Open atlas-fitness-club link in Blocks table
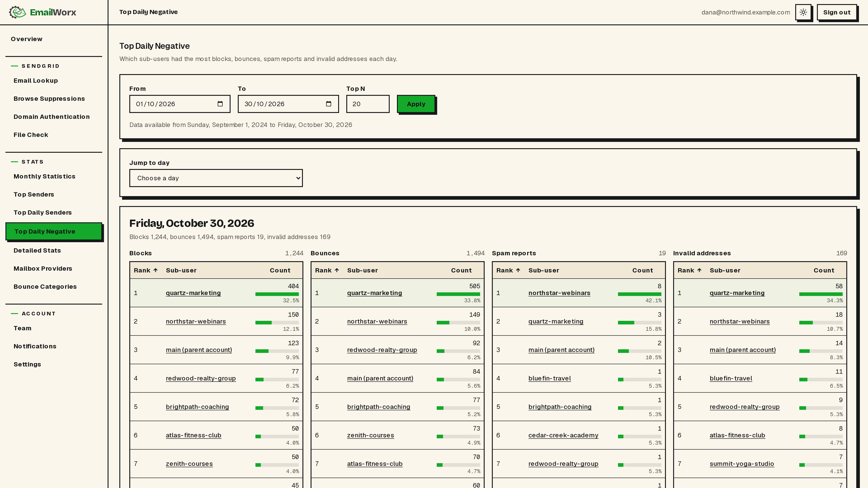This screenshot has width=868, height=488. tap(194, 435)
